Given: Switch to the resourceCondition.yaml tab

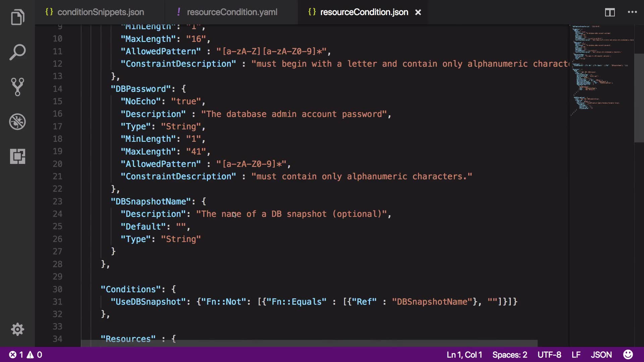Looking at the screenshot, I should click(x=232, y=12).
